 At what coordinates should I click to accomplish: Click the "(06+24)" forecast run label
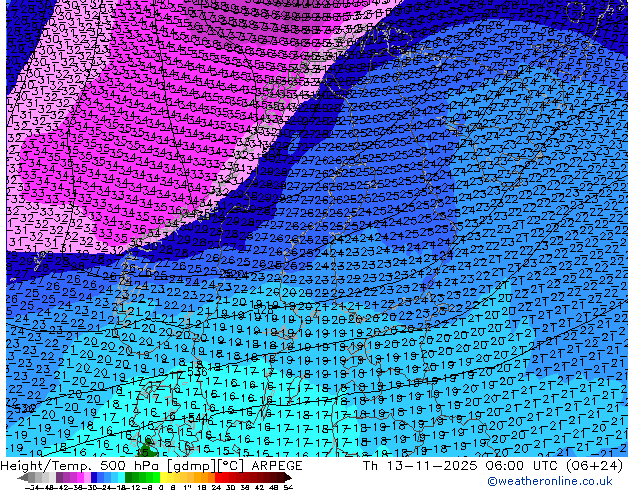pos(594,466)
